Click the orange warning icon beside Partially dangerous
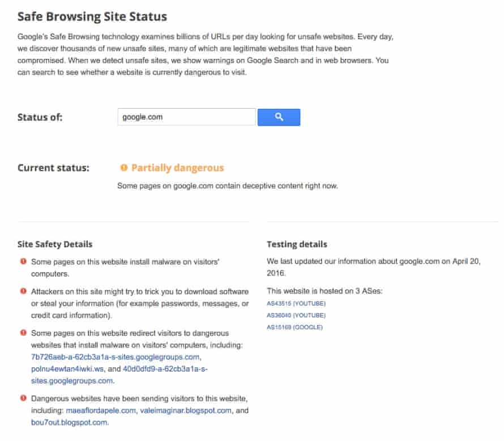 coord(125,168)
